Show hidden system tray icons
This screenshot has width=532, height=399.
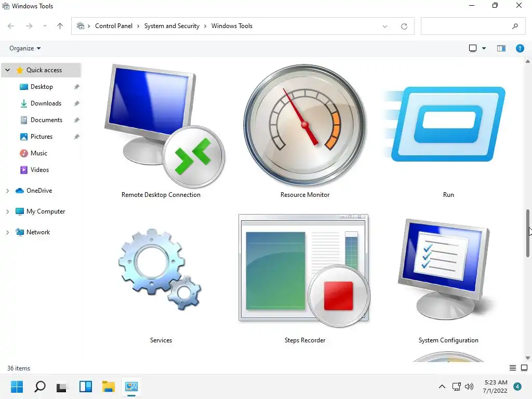pos(442,387)
